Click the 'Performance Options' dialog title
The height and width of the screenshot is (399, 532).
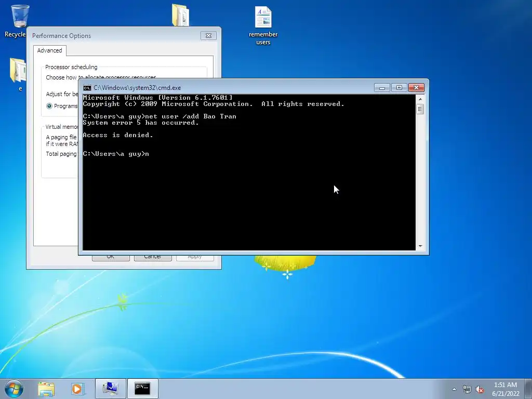[x=61, y=36]
